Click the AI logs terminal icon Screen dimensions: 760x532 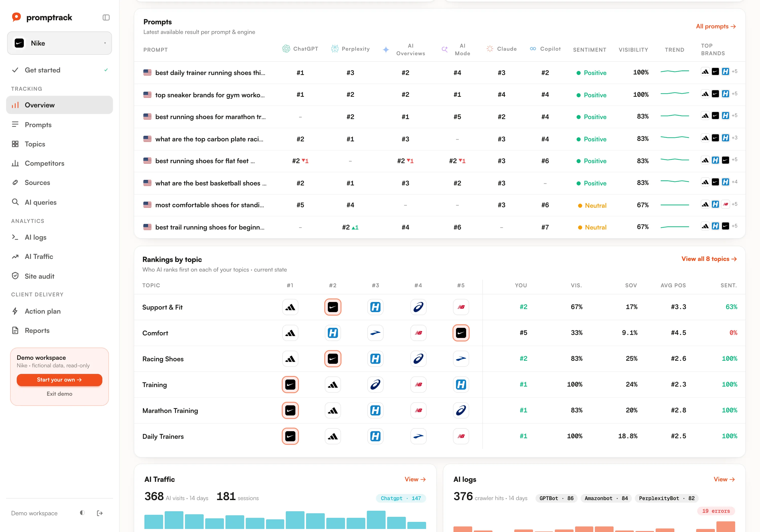coord(15,237)
